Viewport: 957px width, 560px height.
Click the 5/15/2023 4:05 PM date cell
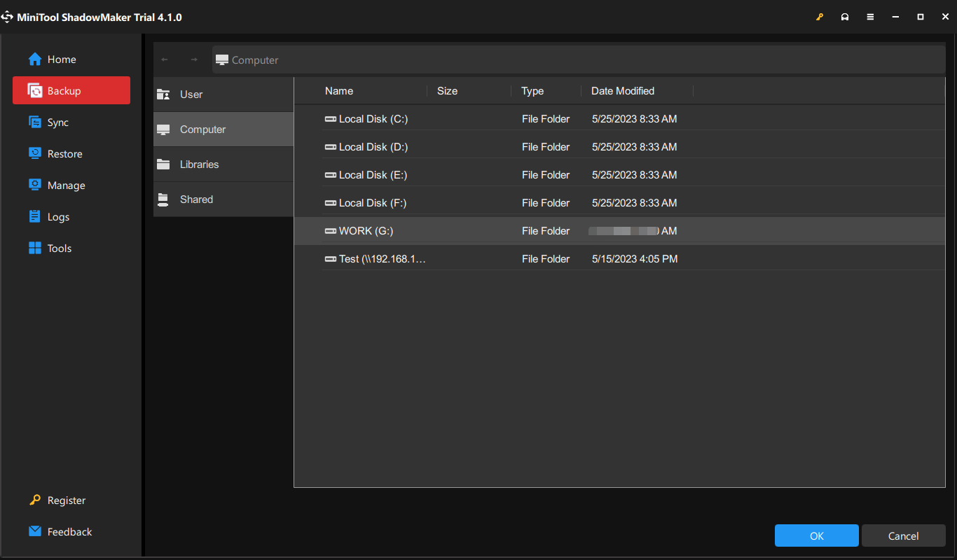[635, 259]
